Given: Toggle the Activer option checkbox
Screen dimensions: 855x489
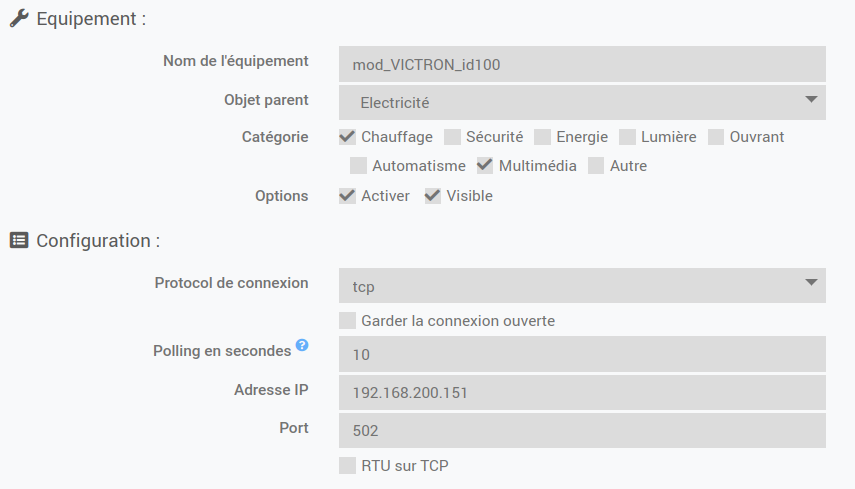Looking at the screenshot, I should coord(348,196).
